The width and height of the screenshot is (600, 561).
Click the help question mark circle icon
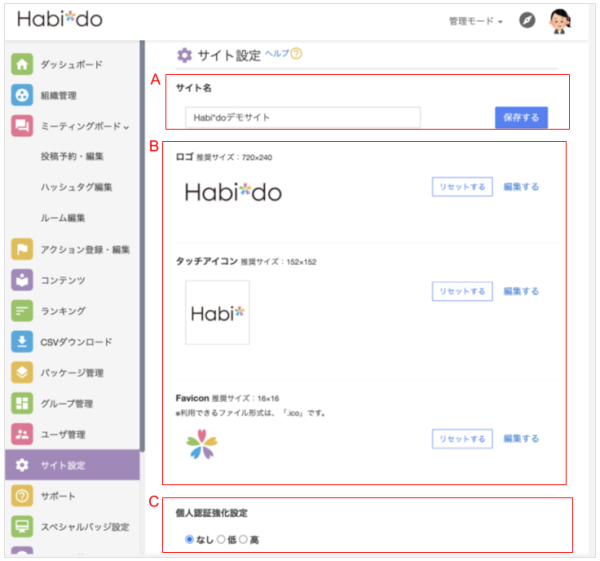pyautogui.click(x=296, y=53)
